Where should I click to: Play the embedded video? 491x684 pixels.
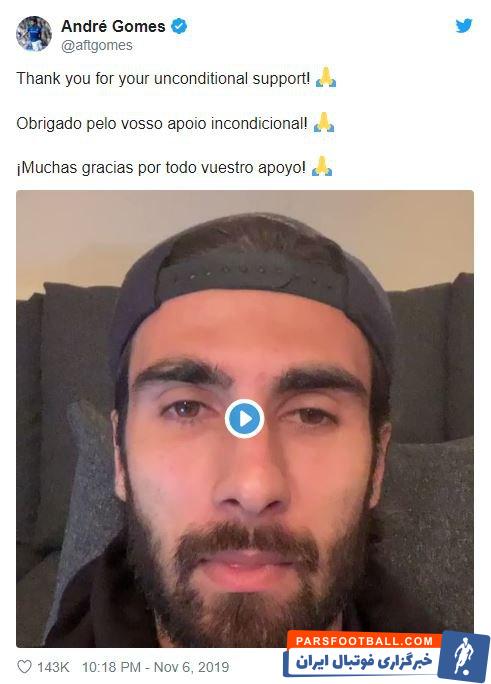(245, 418)
